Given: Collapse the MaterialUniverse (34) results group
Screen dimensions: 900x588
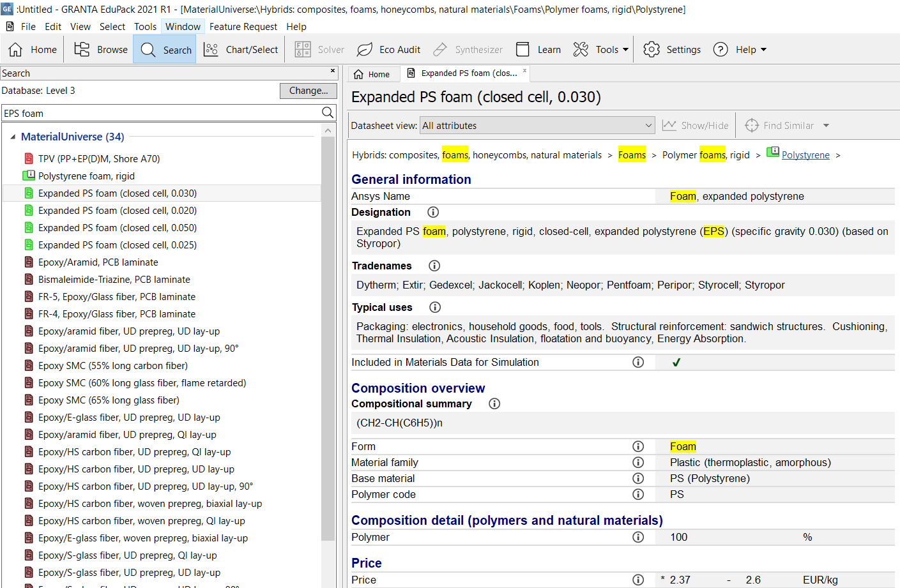Looking at the screenshot, I should click(x=13, y=137).
